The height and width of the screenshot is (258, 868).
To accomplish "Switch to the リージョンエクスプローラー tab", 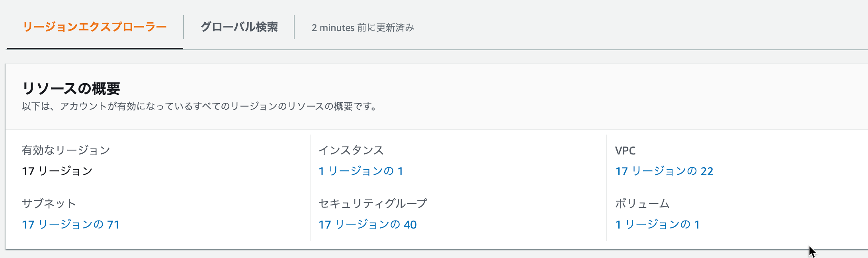I will [x=95, y=27].
